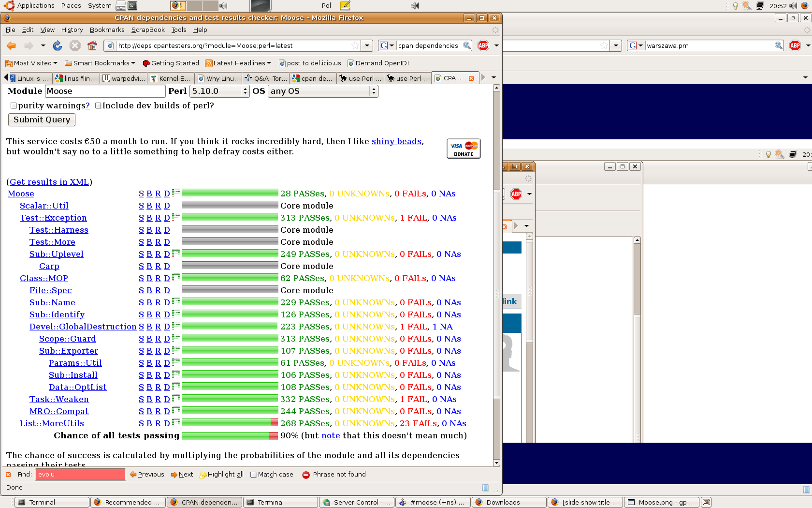Click search icon in warszawa.pm search box

coord(778,45)
